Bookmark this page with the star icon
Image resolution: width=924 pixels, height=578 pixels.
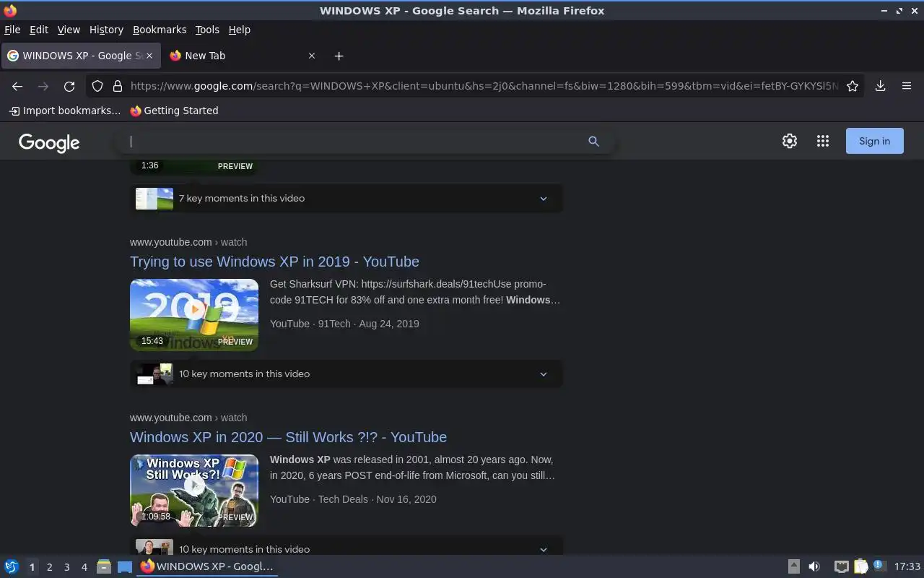[x=853, y=86]
